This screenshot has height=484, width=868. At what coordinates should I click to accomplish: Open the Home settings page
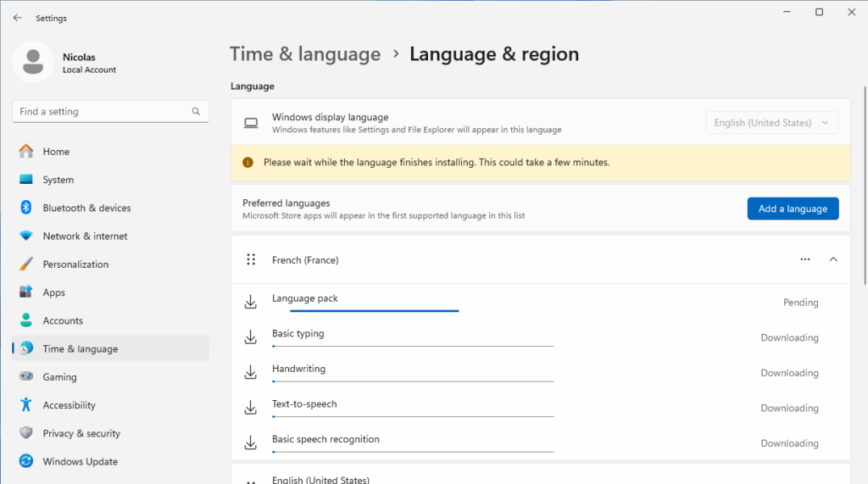(x=111, y=151)
